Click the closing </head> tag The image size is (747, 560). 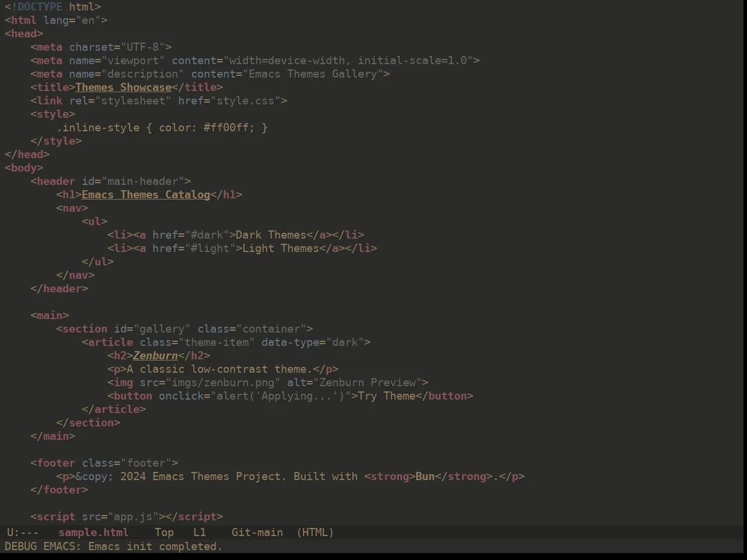[27, 155]
